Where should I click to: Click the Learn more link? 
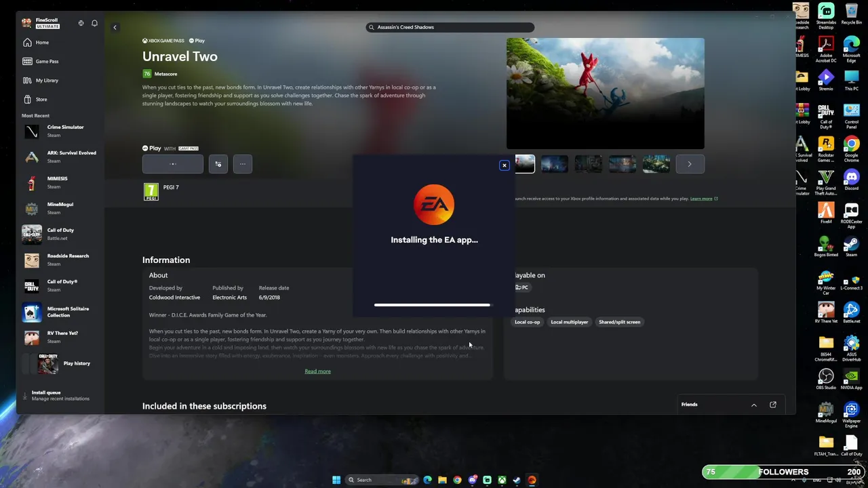click(x=701, y=199)
